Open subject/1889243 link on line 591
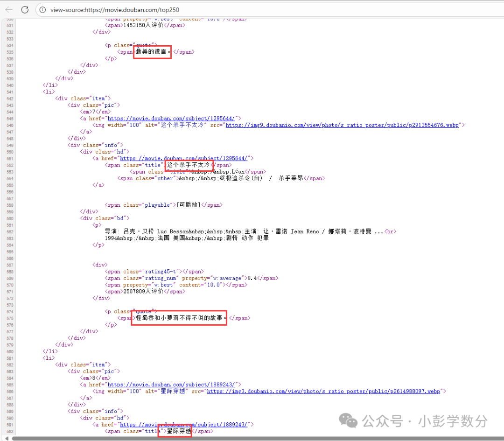This screenshot has height=441, width=504. tap(183, 424)
